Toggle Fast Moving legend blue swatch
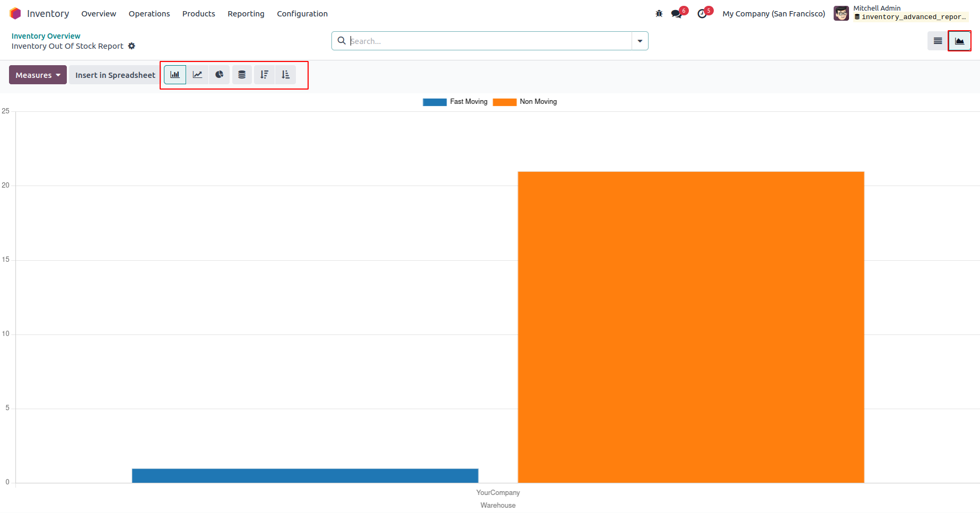The height and width of the screenshot is (513, 980). (434, 102)
